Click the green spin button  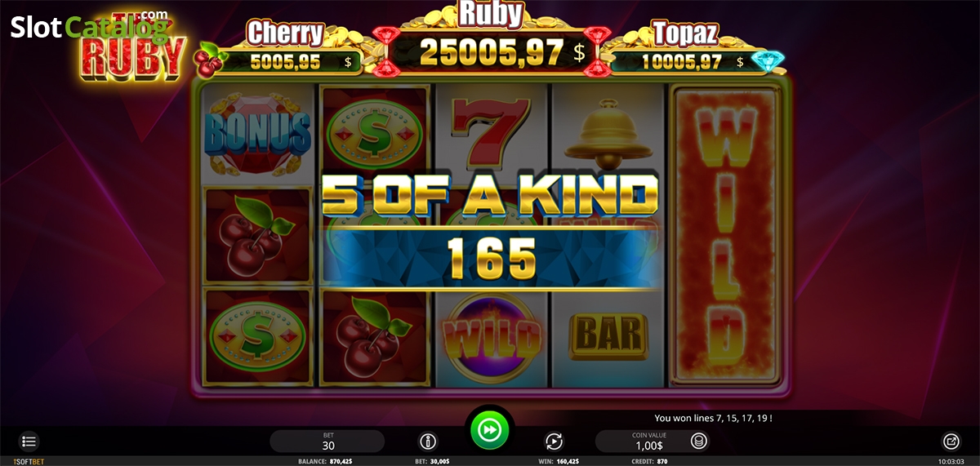(490, 430)
